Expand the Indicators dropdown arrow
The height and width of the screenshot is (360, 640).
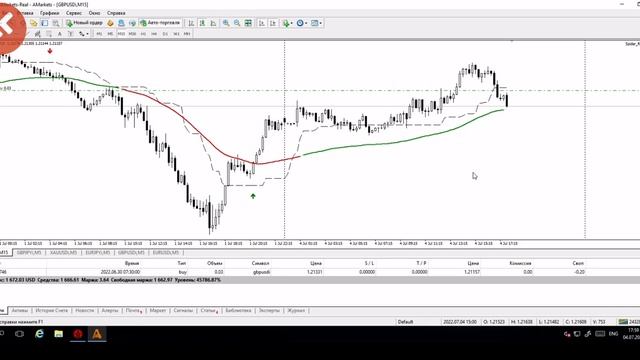291,23
